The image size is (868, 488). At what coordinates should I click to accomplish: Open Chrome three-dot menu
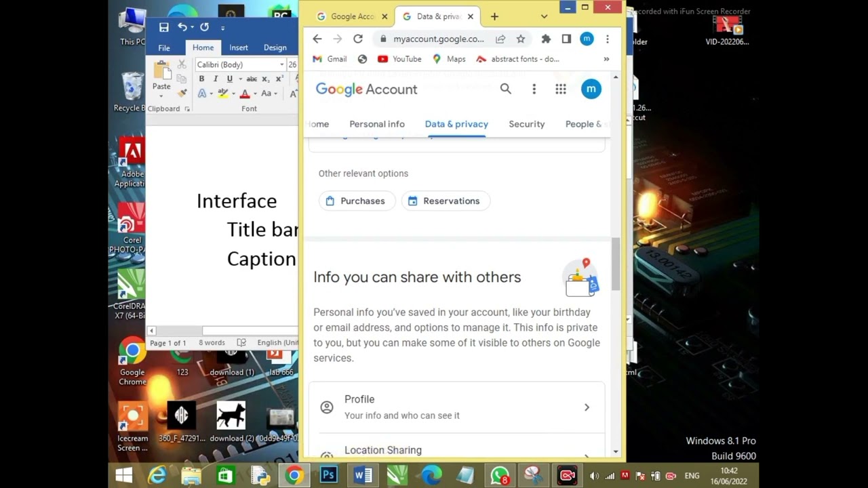coord(608,39)
